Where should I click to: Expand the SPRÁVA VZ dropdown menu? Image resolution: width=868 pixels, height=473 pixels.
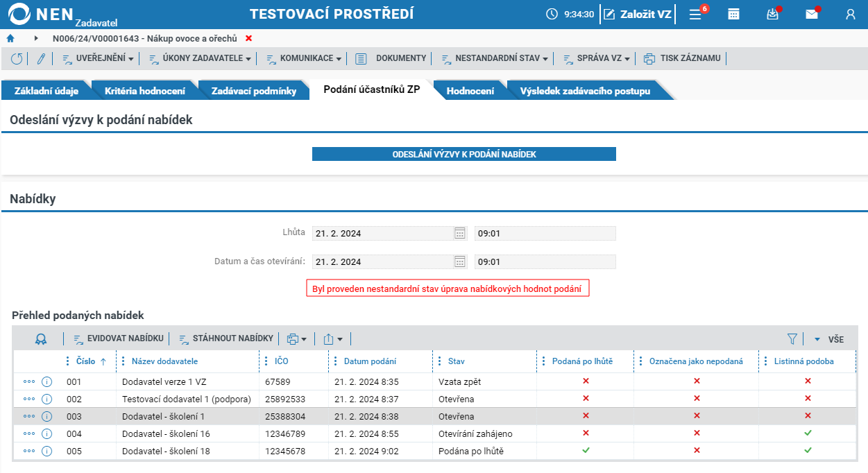(596, 59)
